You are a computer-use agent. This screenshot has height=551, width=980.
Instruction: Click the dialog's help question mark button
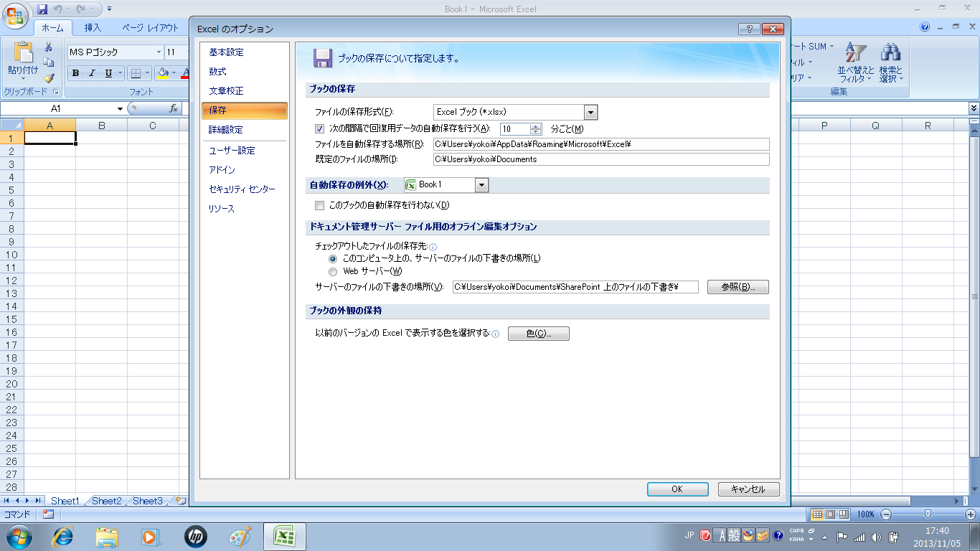click(749, 29)
